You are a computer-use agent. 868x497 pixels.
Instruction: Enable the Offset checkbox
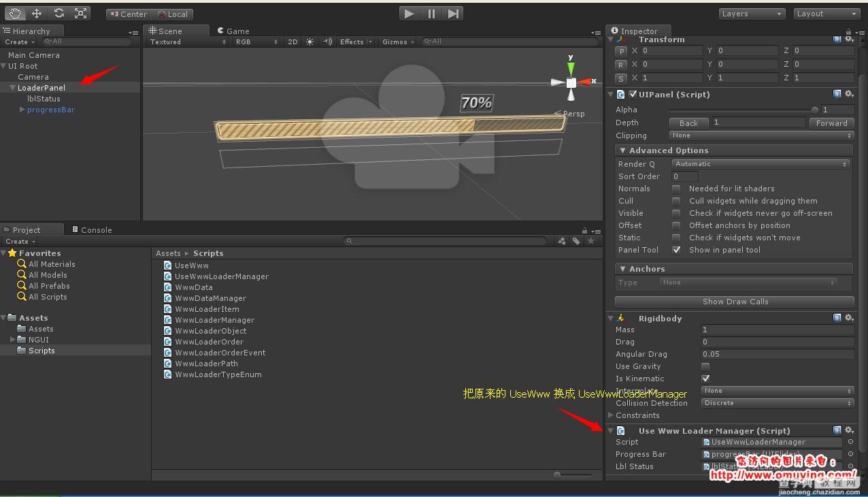(x=676, y=225)
